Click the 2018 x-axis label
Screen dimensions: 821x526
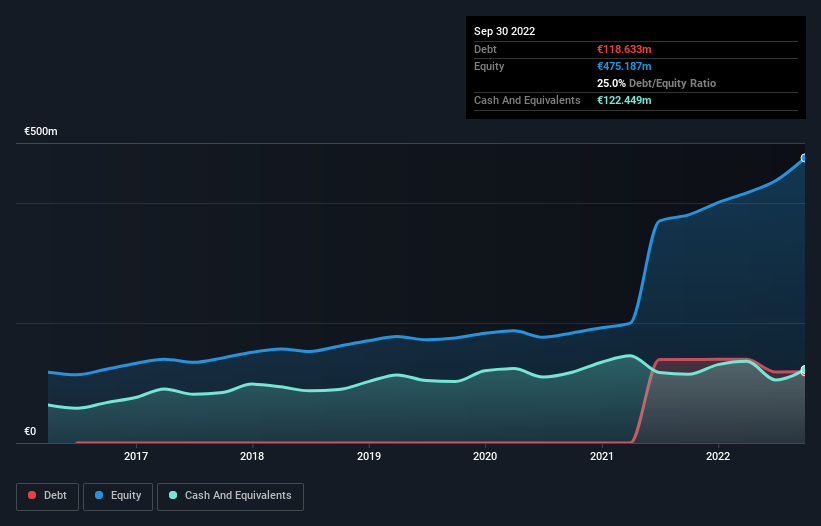(252, 456)
